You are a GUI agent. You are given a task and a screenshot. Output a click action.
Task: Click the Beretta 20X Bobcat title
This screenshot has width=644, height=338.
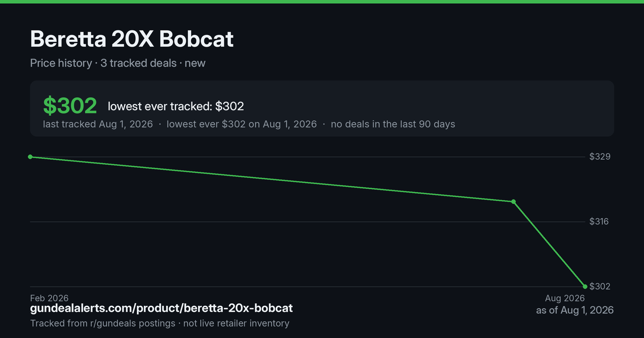pos(131,39)
